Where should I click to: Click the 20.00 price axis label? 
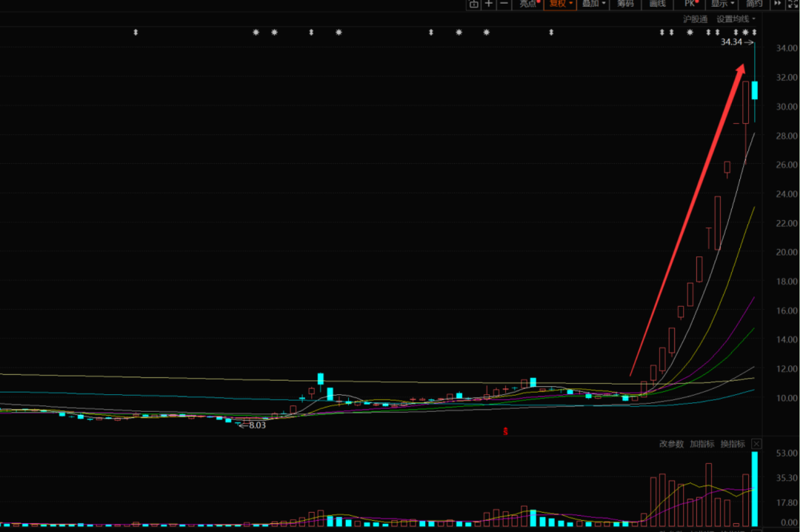point(787,252)
